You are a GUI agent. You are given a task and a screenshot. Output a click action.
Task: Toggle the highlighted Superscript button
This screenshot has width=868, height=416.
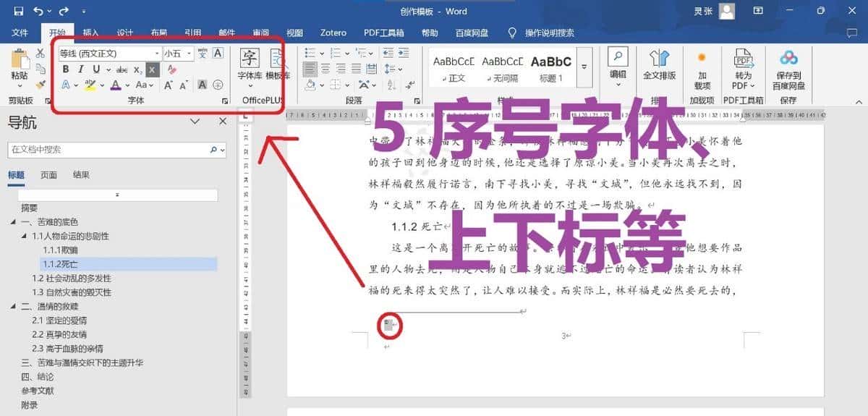pos(152,69)
